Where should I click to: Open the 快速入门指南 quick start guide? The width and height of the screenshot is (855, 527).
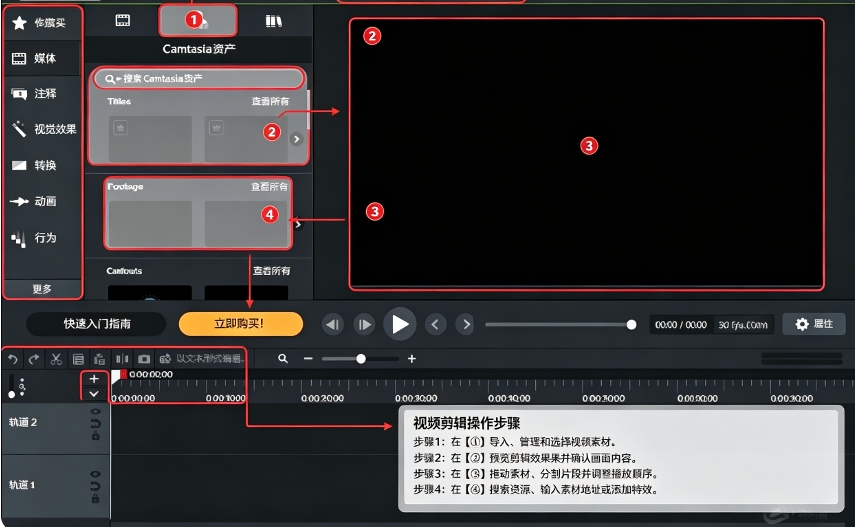[x=97, y=324]
